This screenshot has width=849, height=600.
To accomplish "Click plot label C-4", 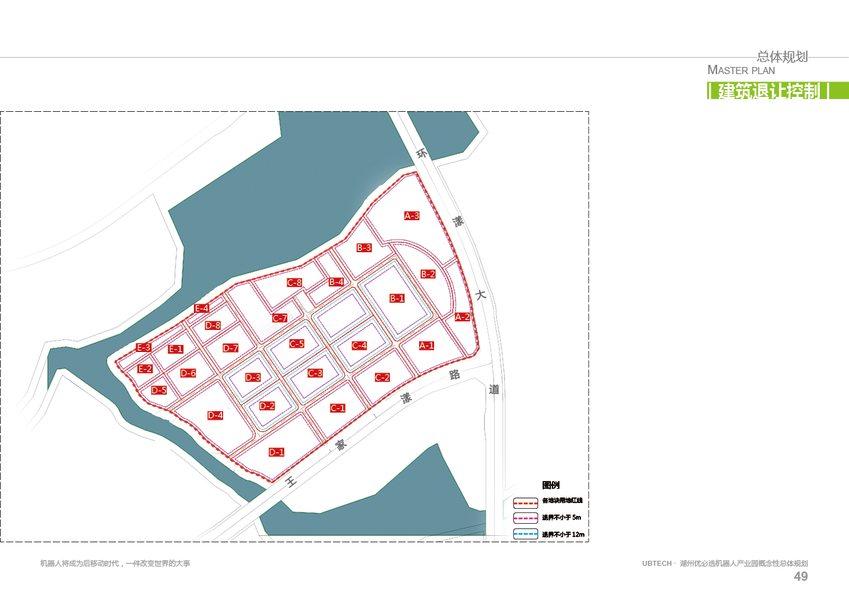I will coord(359,345).
